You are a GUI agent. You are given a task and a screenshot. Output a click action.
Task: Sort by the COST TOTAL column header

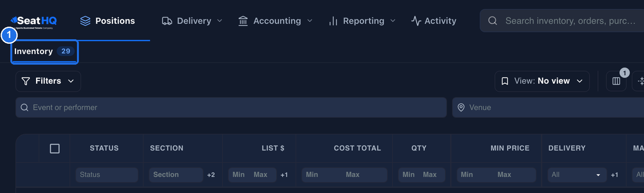click(357, 148)
